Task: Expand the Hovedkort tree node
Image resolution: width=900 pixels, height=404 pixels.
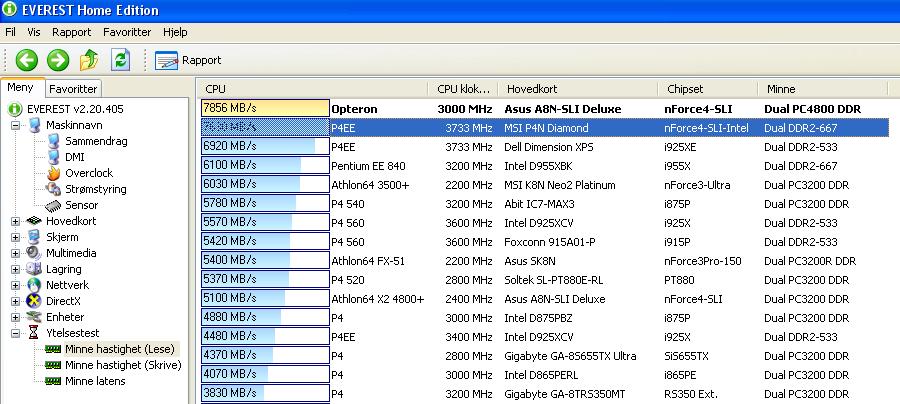Action: (x=15, y=221)
